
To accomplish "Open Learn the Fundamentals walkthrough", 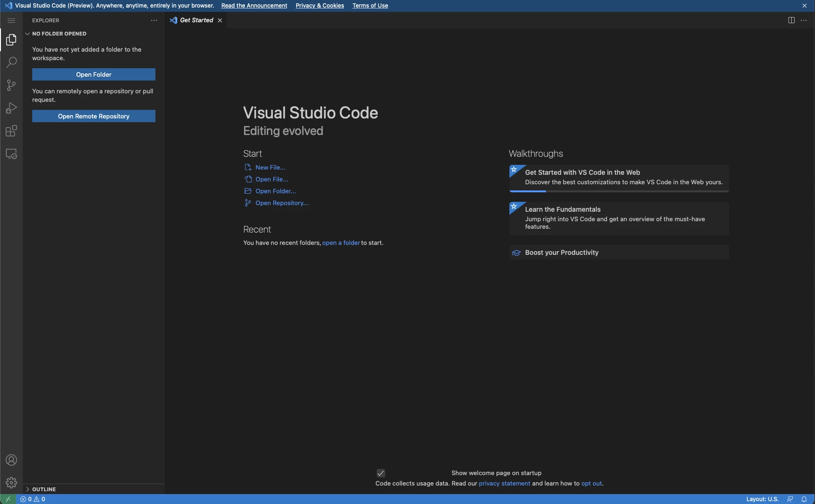I will point(619,218).
